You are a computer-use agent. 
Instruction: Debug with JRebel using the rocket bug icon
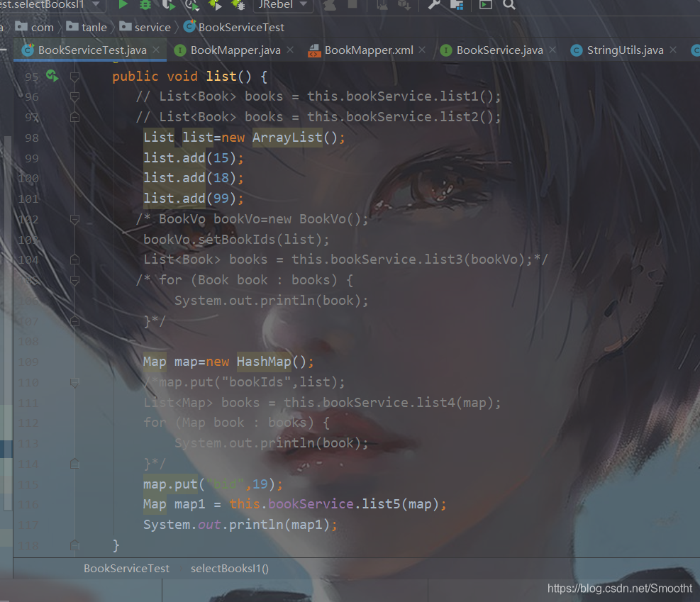pos(238,4)
